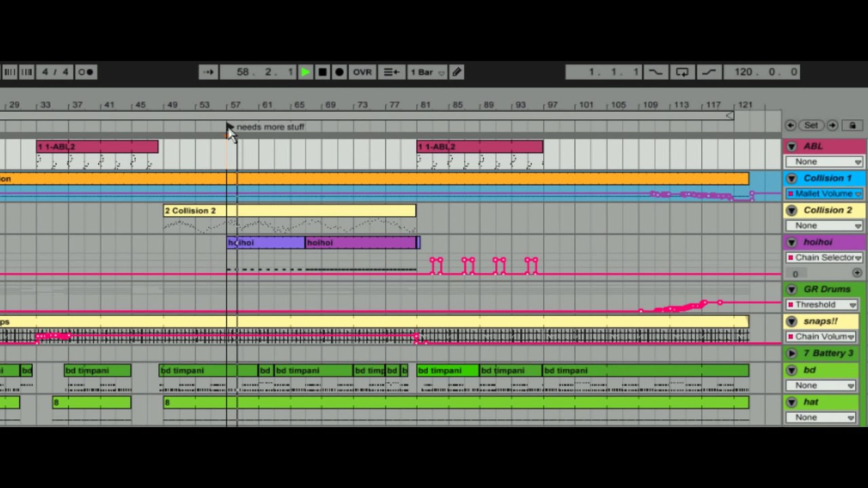This screenshot has width=868, height=488.
Task: Click the Set locator button
Action: point(812,125)
